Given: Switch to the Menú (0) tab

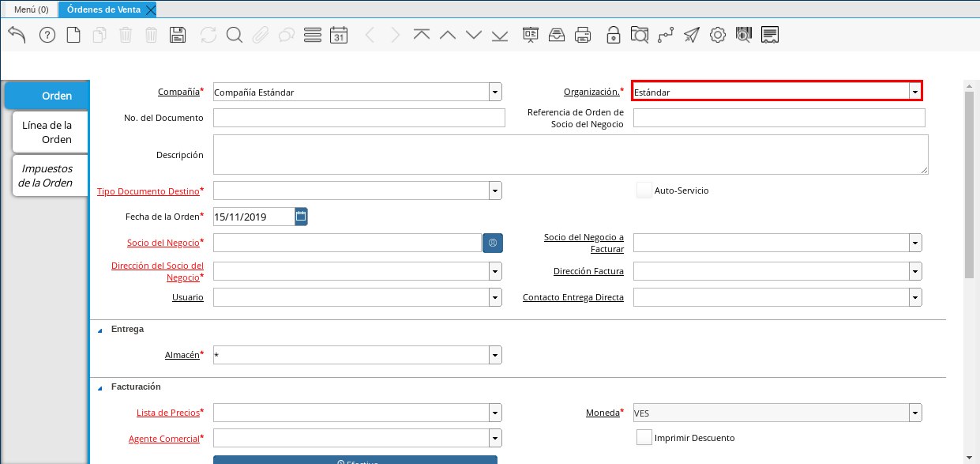Looking at the screenshot, I should [x=31, y=9].
